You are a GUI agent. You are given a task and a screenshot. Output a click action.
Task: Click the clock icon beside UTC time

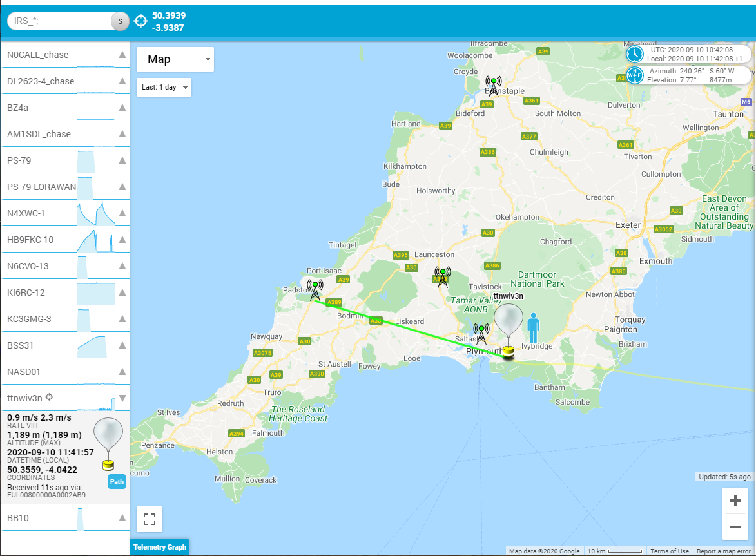634,54
